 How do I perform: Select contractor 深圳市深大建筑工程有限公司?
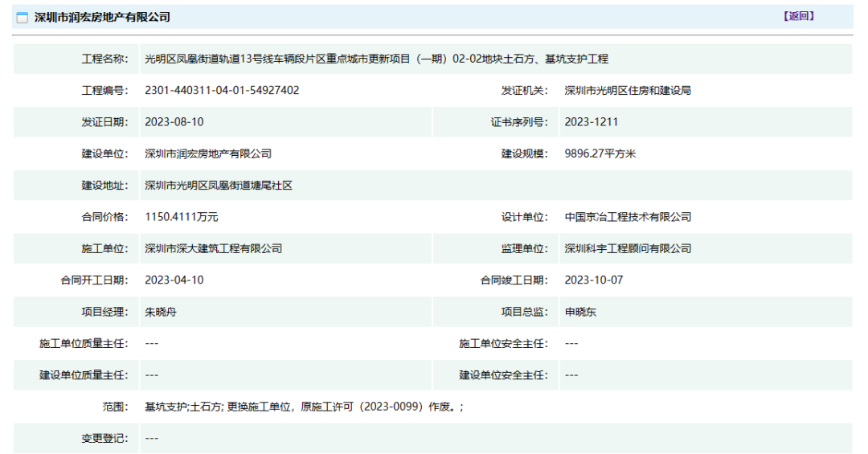coord(214,248)
